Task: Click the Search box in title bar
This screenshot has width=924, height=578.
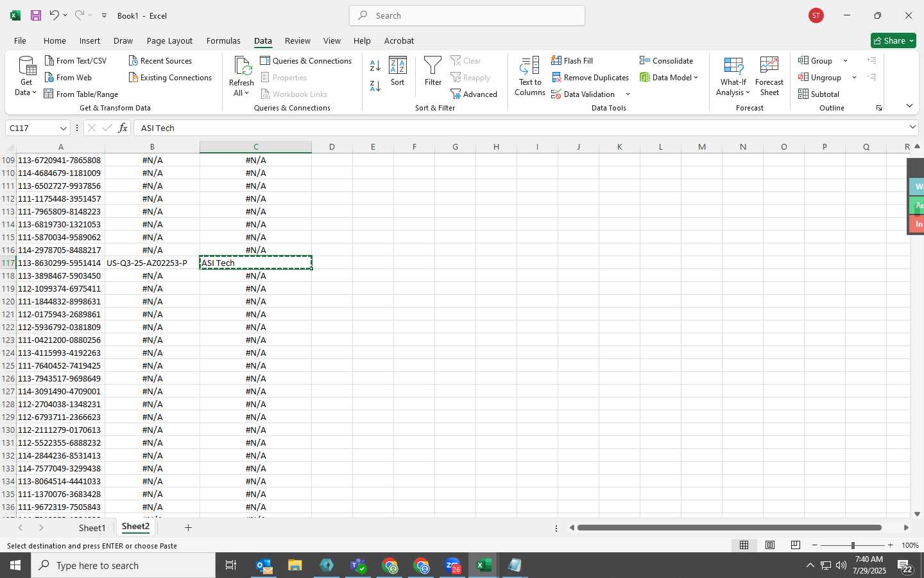Action: tap(467, 15)
